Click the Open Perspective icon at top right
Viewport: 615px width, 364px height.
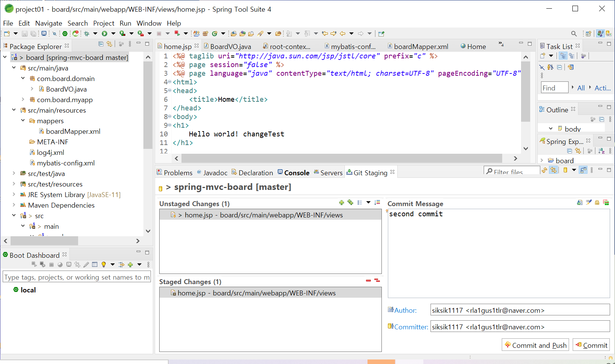point(588,34)
